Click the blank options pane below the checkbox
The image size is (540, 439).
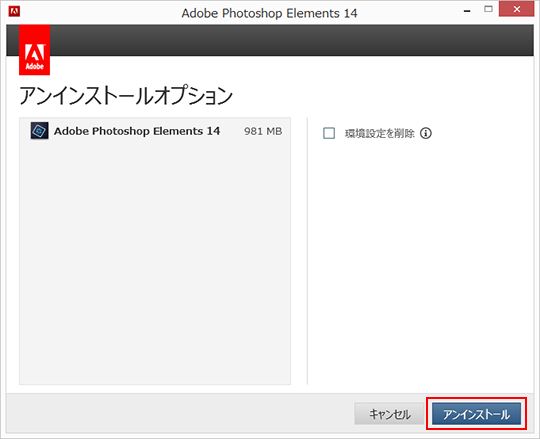[x=420, y=262]
